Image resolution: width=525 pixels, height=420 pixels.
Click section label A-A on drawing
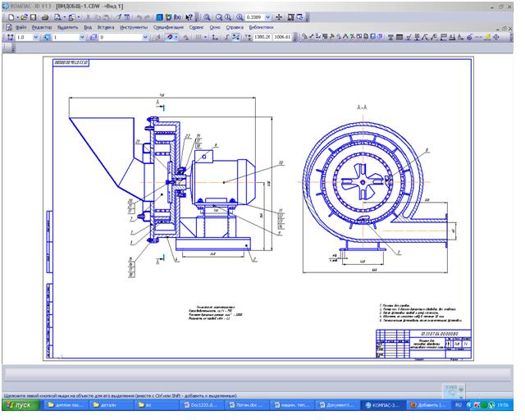coord(362,107)
